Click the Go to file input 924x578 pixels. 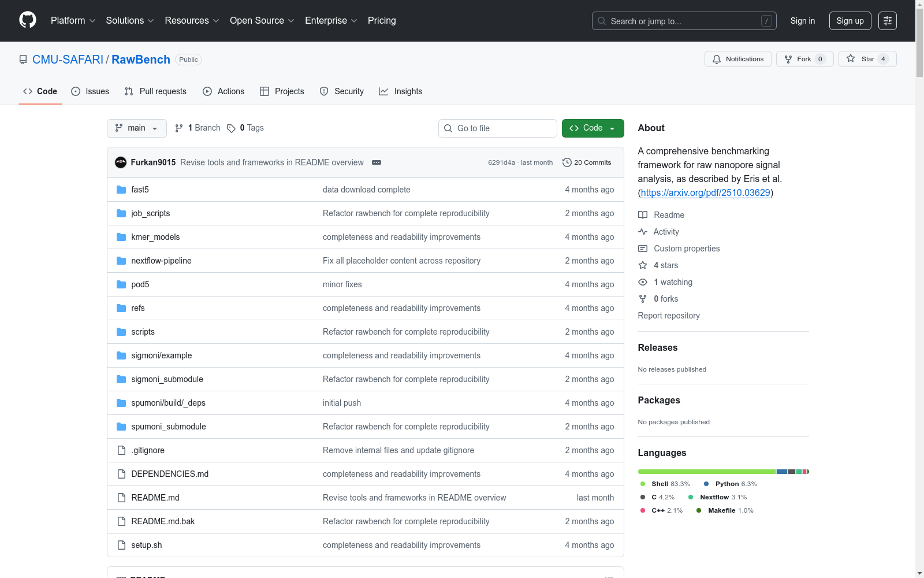coord(498,128)
